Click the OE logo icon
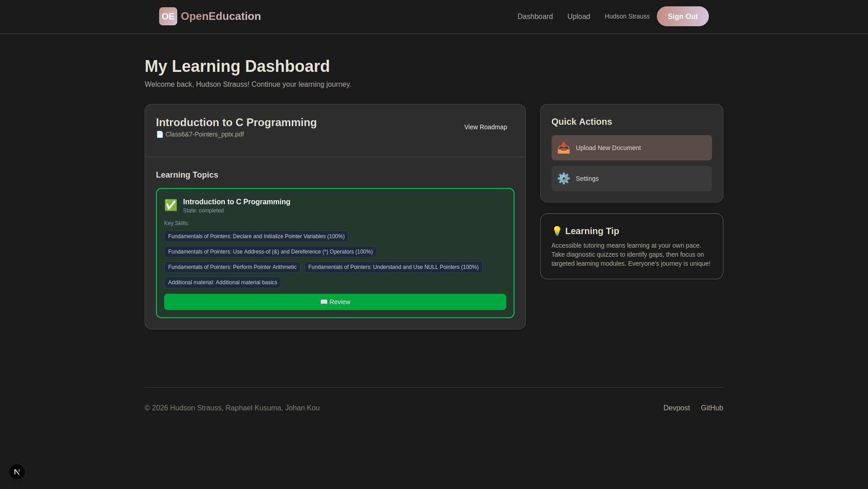Screen dimensions: 868x489 [x=168, y=16]
